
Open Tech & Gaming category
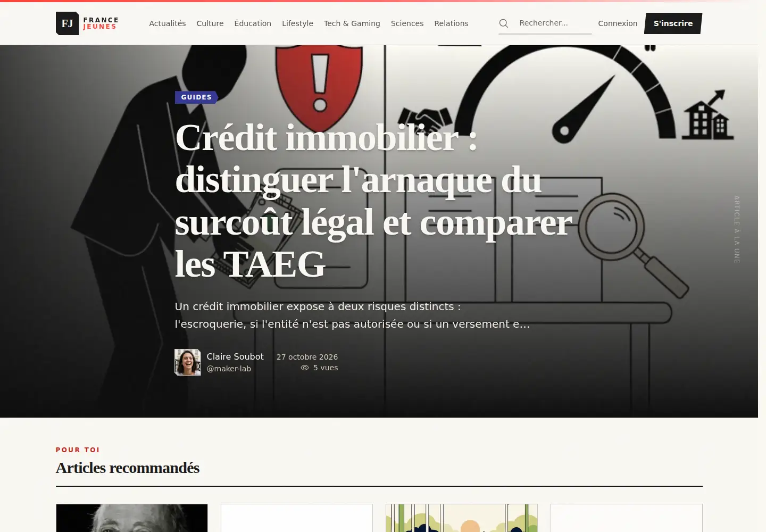tap(352, 23)
